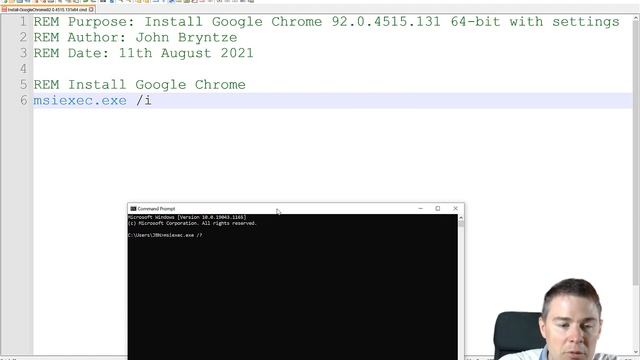Place cursor after 'msiexec.exe /i' in editor
The image size is (640, 360).
tap(152, 100)
